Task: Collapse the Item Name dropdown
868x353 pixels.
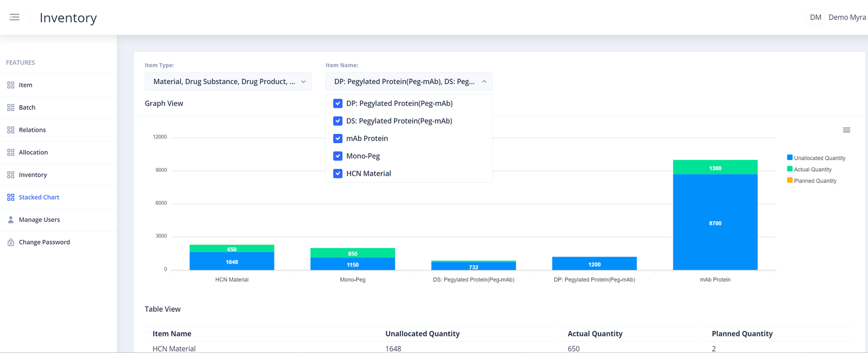Action: 409,81
